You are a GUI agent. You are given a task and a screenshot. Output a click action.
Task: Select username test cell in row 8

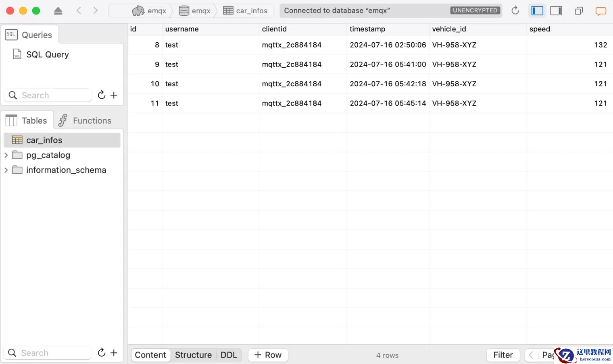pyautogui.click(x=211, y=45)
